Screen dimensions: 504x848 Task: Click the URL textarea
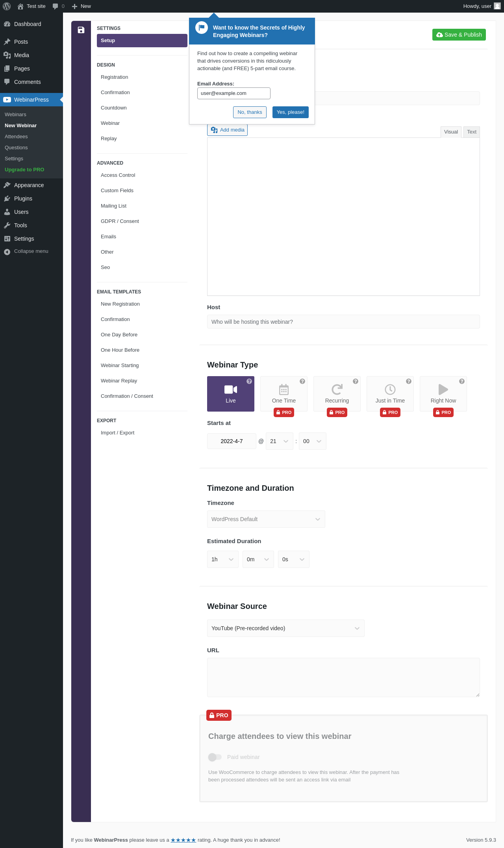(x=343, y=677)
